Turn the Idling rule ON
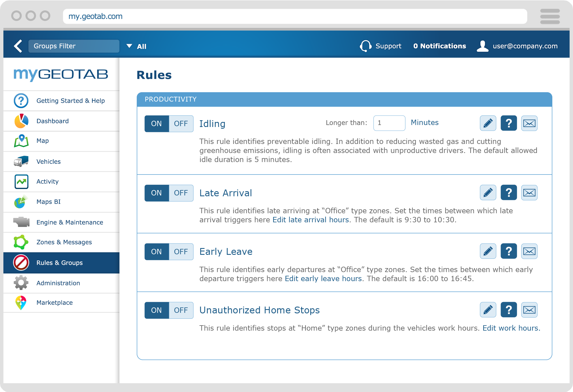The image size is (573, 392). coord(157,124)
